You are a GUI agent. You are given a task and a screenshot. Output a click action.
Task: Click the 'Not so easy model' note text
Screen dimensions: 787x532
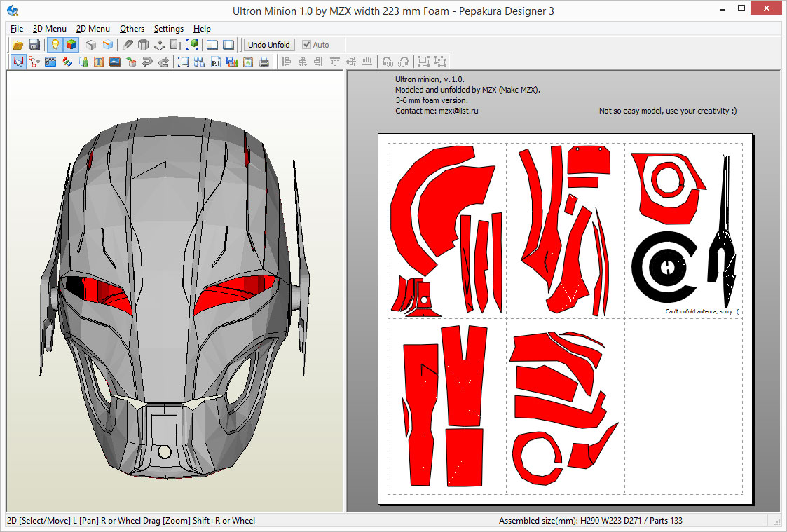pyautogui.click(x=668, y=111)
